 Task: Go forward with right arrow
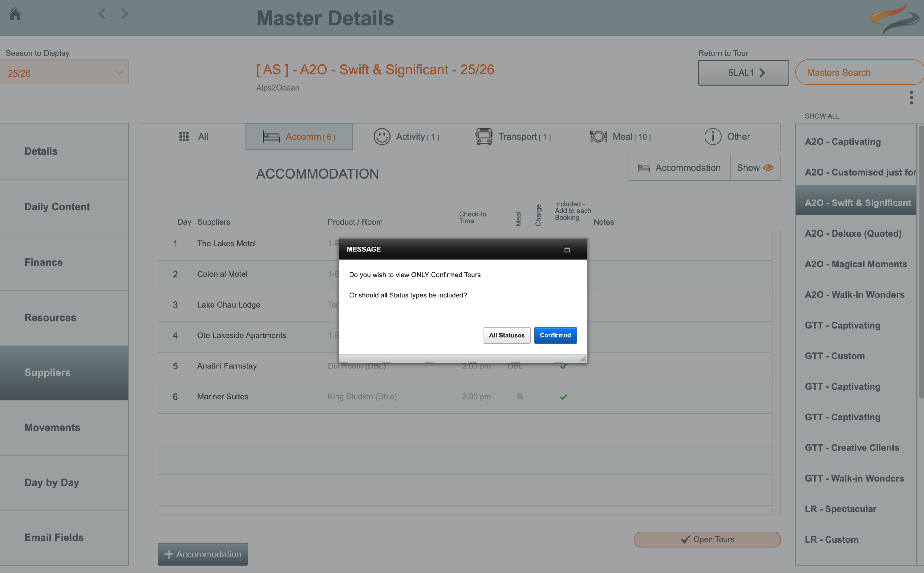(x=125, y=14)
